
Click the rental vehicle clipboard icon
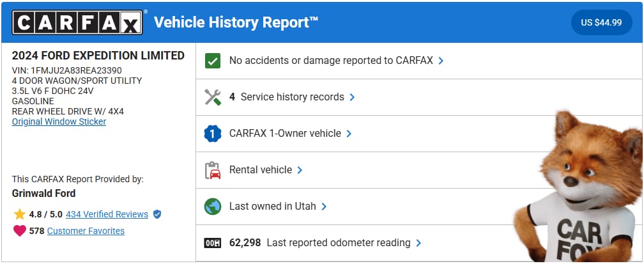[x=213, y=170]
